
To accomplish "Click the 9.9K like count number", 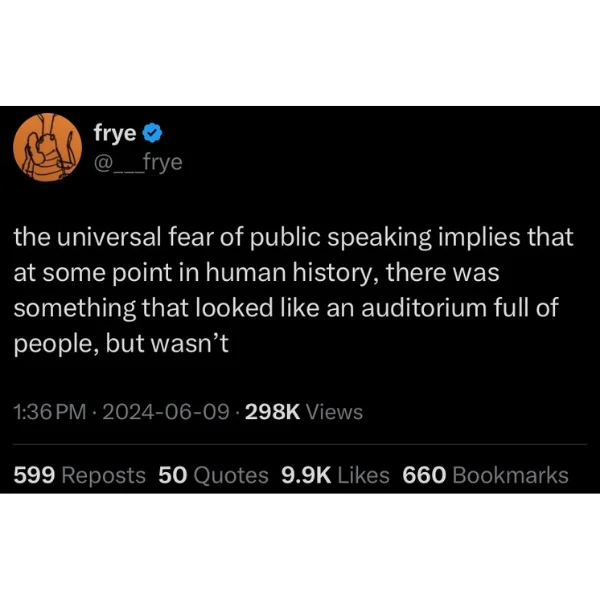I will [x=306, y=475].
